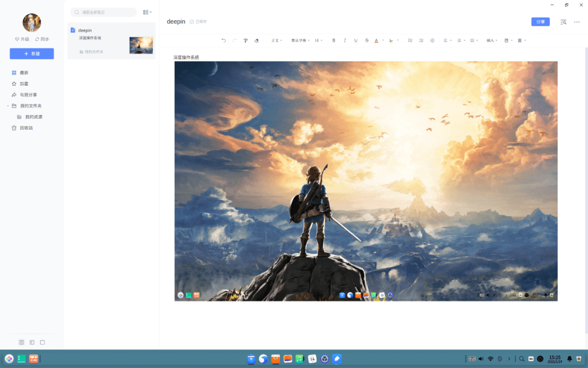
Task: Open the note list view options menu
Action: tap(146, 11)
